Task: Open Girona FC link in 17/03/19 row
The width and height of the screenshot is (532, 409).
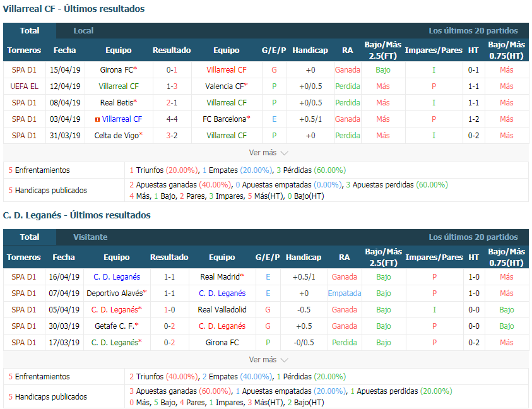Action: 222,343
